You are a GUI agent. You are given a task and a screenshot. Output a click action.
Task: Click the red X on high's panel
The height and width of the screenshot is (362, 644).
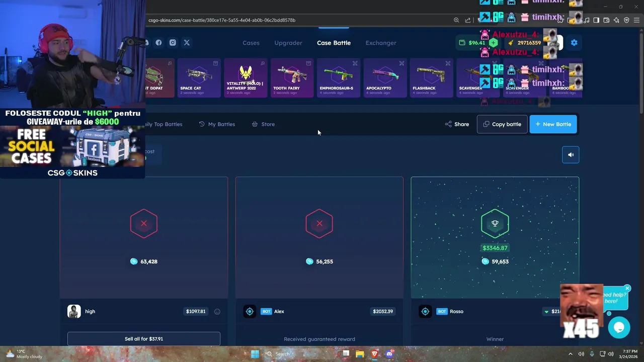click(144, 223)
